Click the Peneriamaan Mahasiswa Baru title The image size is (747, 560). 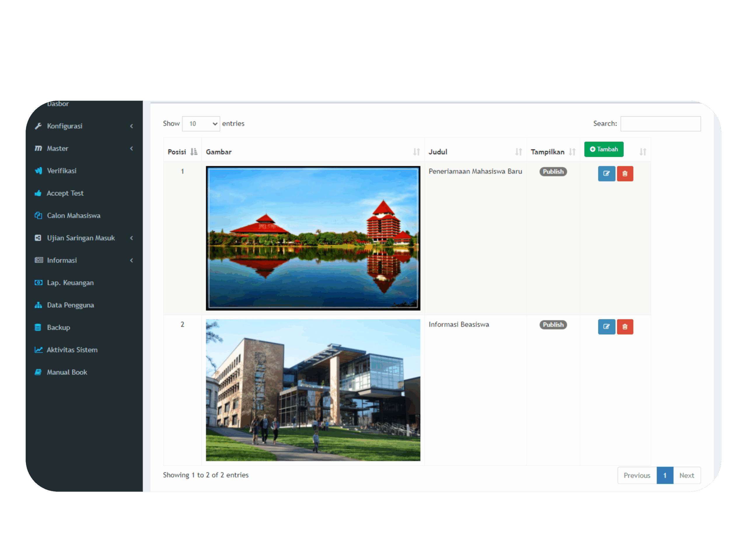tap(475, 171)
